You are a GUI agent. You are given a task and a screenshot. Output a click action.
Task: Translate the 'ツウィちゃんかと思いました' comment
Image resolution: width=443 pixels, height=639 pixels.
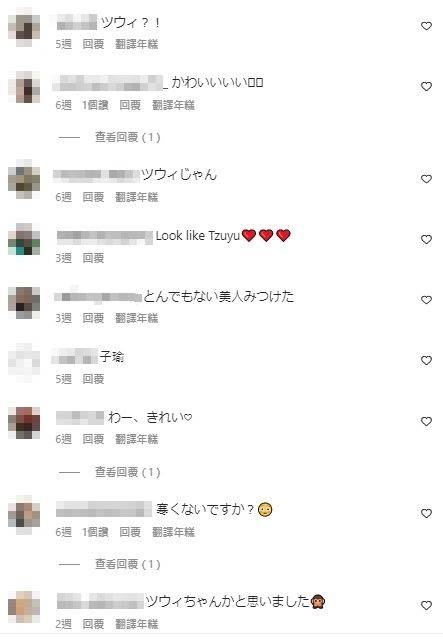[x=137, y=624]
